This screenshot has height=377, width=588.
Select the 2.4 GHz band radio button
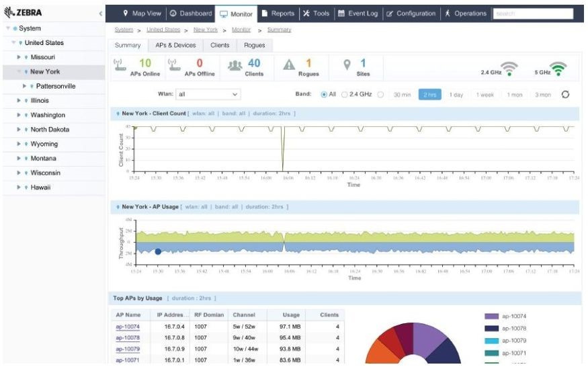click(344, 95)
